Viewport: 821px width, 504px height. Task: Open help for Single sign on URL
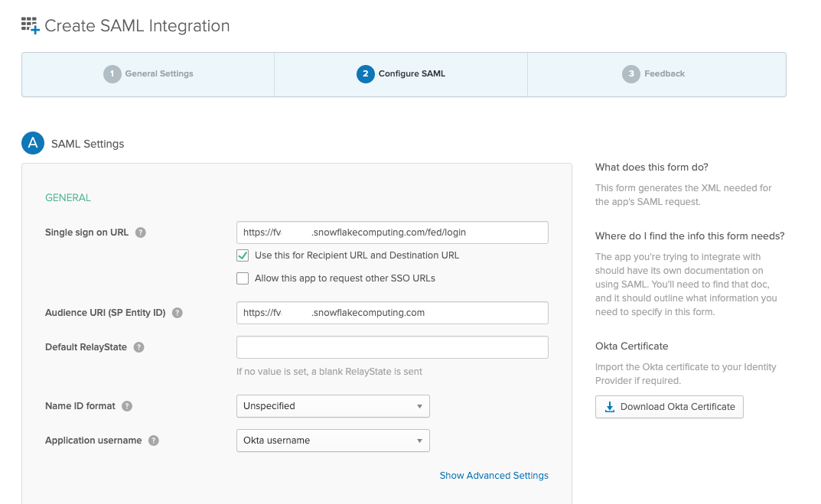pos(140,232)
